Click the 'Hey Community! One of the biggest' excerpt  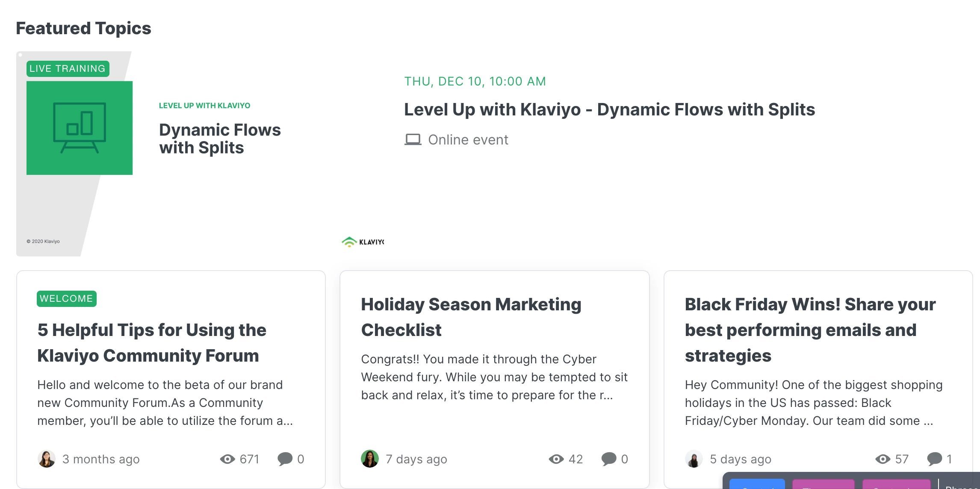[x=814, y=403]
